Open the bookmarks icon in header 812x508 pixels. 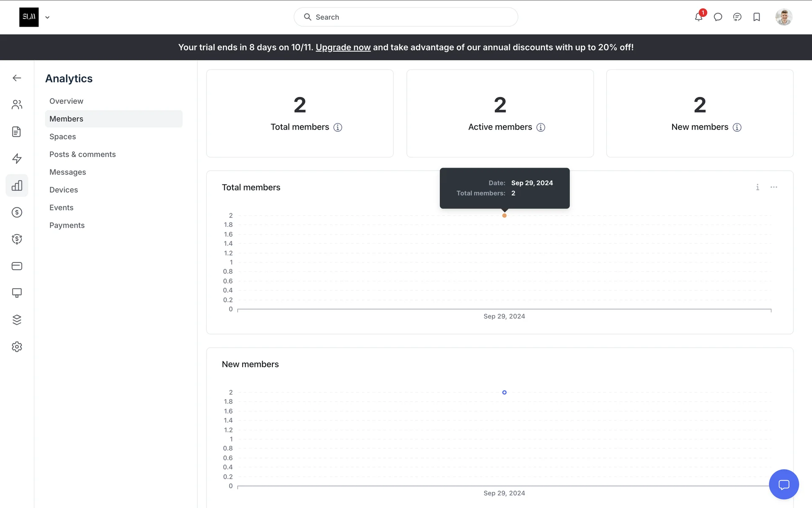(757, 17)
